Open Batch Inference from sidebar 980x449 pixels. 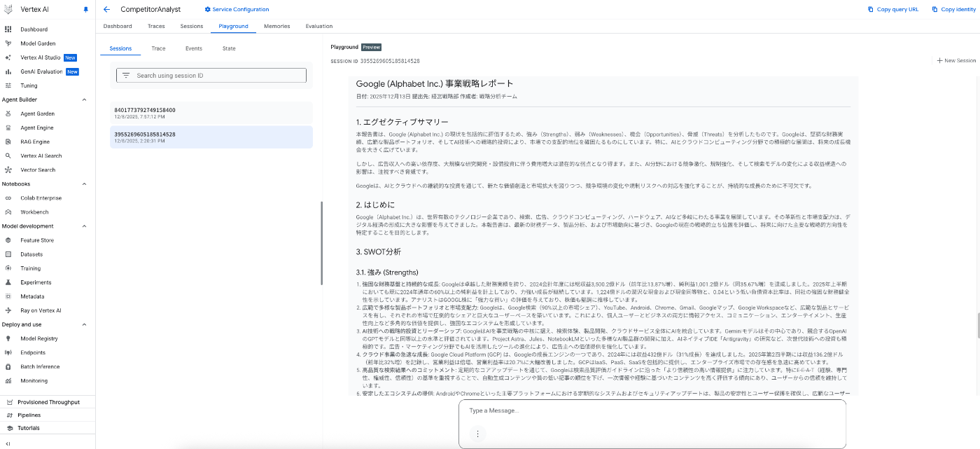[40, 366]
